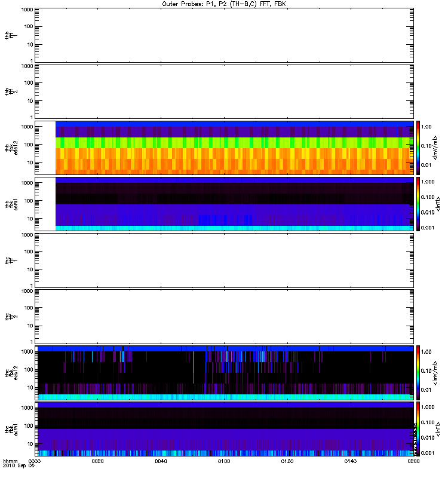Click the '2010 Sep 05' date label
This screenshot has height=478, width=448.
[x=19, y=465]
